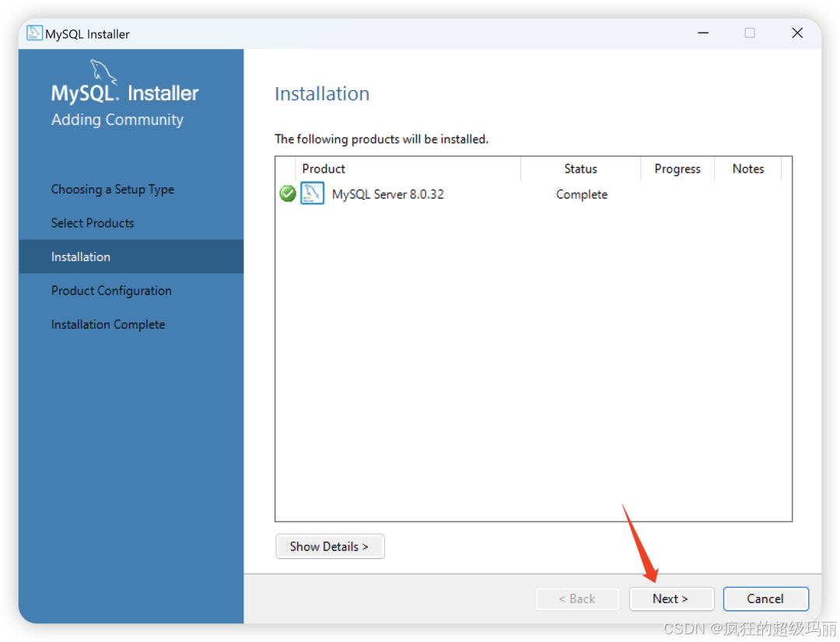The width and height of the screenshot is (840, 642).
Task: Select the Select Products step
Action: point(93,223)
